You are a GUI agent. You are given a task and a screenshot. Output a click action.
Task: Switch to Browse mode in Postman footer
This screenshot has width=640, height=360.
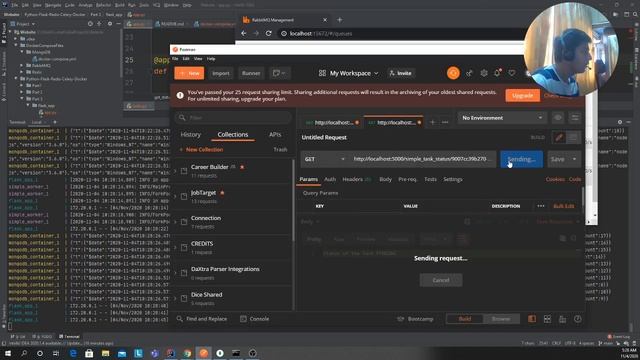501,319
